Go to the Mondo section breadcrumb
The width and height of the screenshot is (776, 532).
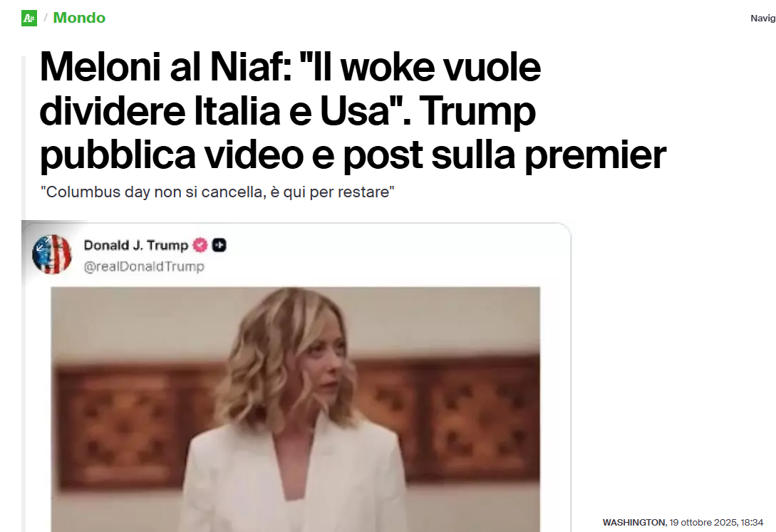point(79,18)
